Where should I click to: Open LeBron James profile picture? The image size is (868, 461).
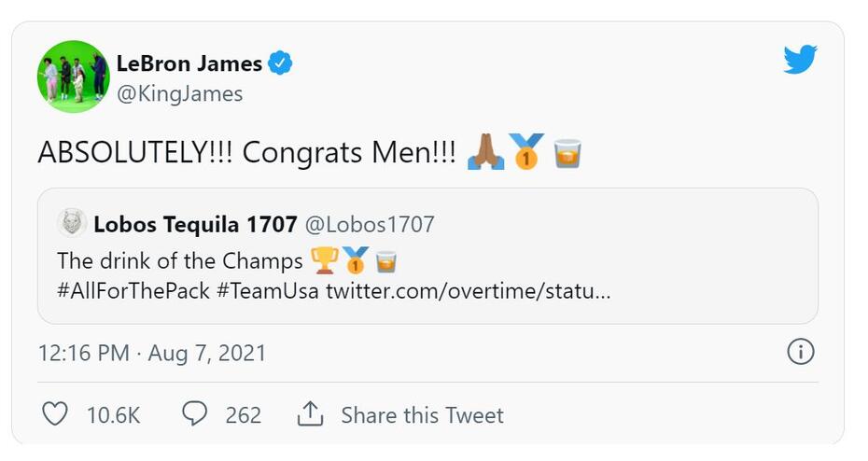pos(73,77)
